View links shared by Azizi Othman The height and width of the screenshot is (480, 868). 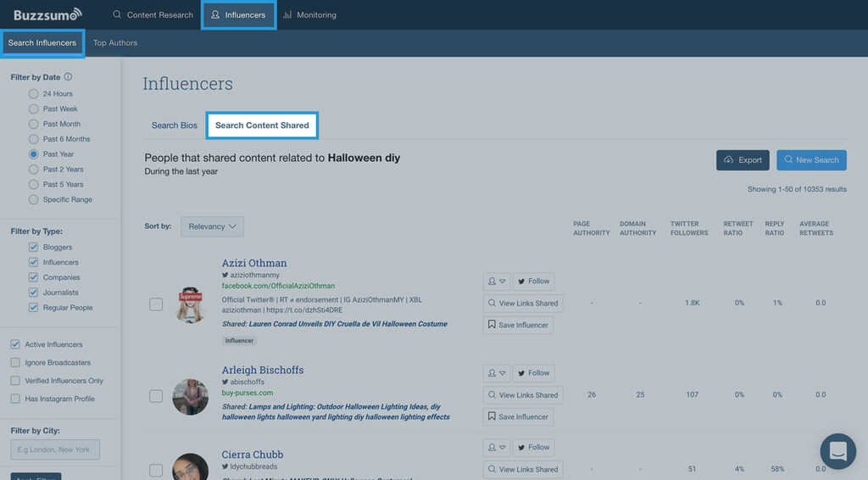522,303
